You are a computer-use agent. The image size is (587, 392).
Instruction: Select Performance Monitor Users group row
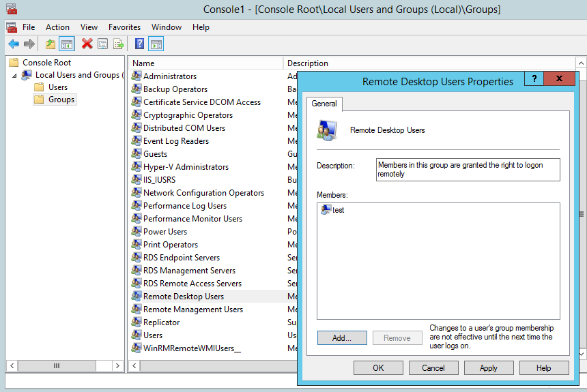click(x=192, y=218)
